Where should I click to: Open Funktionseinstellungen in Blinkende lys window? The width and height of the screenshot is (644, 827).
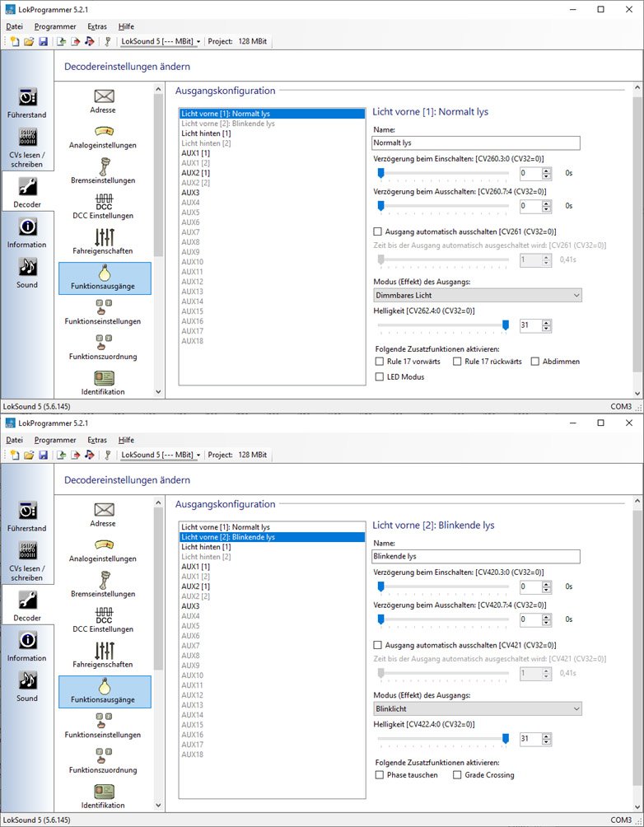pos(103,726)
